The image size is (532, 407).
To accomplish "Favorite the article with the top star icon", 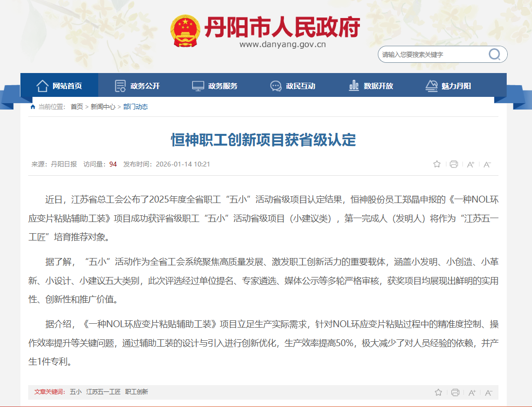I will [x=437, y=164].
